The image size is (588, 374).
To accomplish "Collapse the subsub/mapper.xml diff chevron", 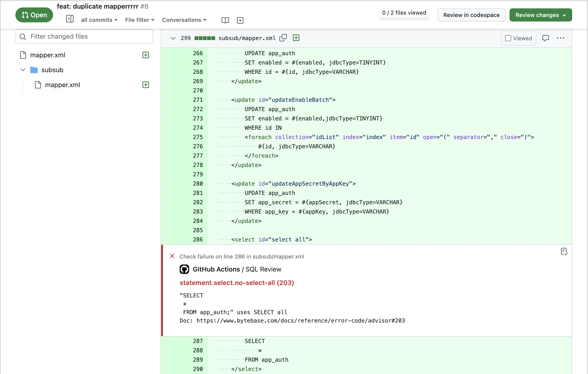I will pos(173,38).
